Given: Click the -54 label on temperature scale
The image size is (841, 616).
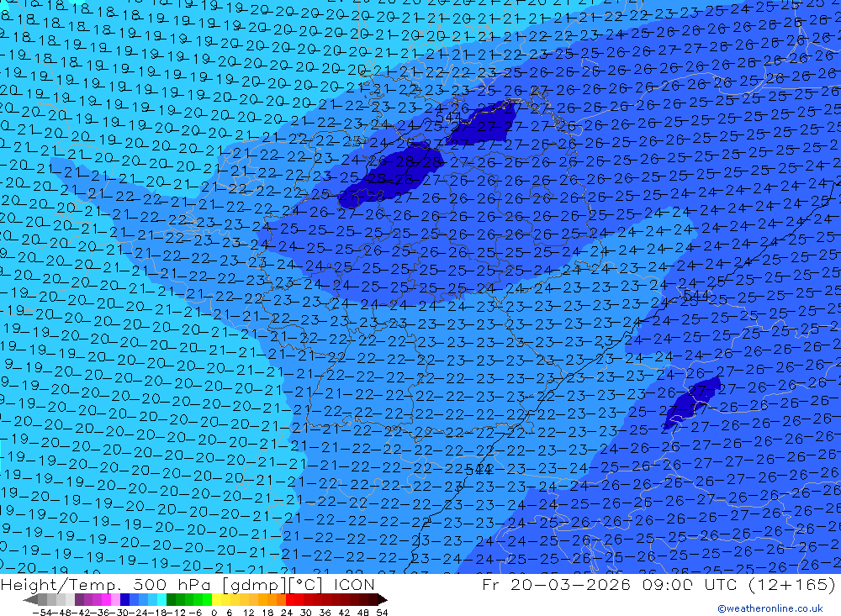Looking at the screenshot, I should [x=43, y=613].
